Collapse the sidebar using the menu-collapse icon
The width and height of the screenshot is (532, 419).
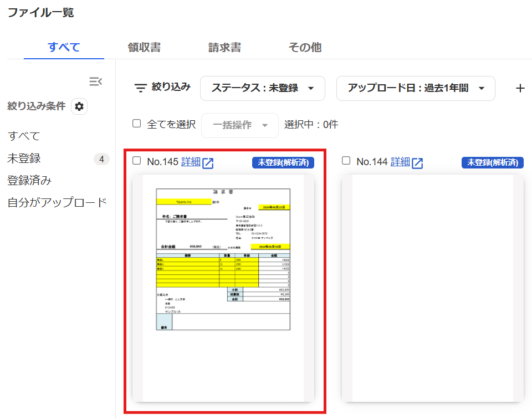point(96,82)
